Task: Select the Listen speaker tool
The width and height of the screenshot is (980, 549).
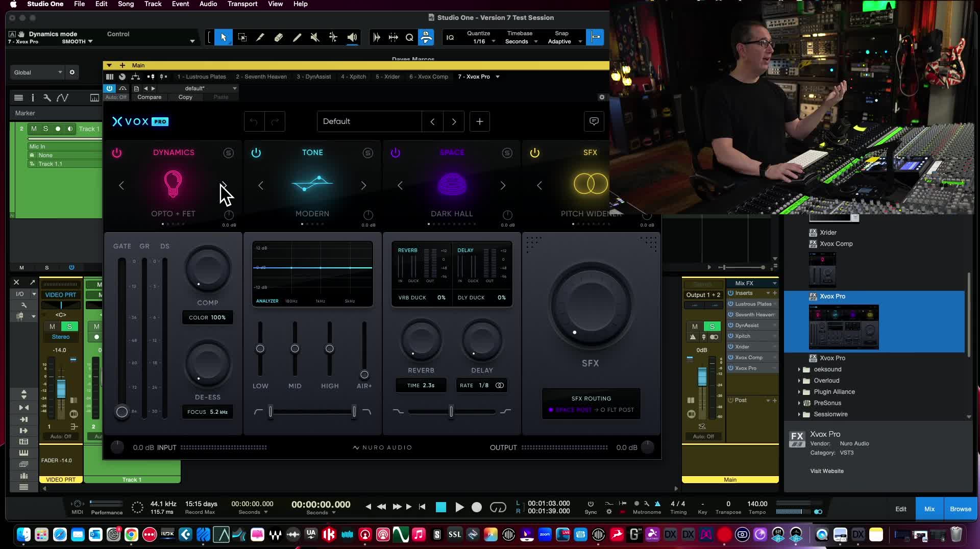Action: coord(352,37)
